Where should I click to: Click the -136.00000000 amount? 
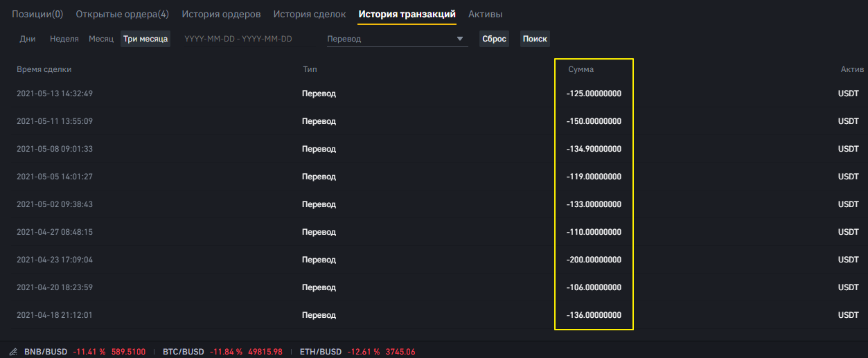tap(594, 315)
